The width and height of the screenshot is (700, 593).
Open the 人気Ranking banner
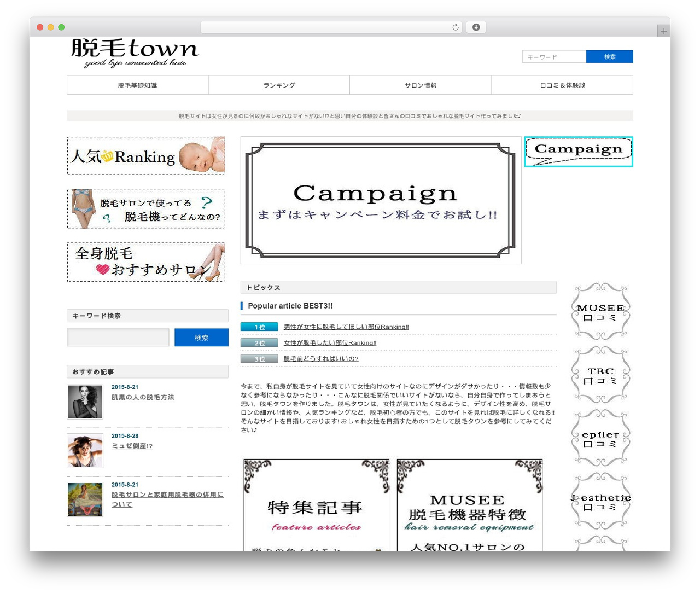click(x=145, y=156)
